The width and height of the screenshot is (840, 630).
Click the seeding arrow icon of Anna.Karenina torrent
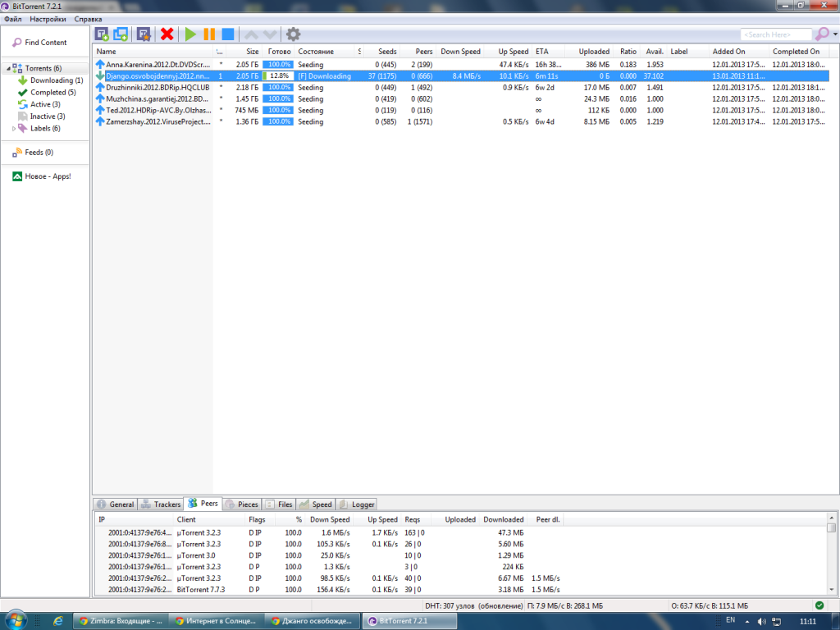click(x=100, y=64)
